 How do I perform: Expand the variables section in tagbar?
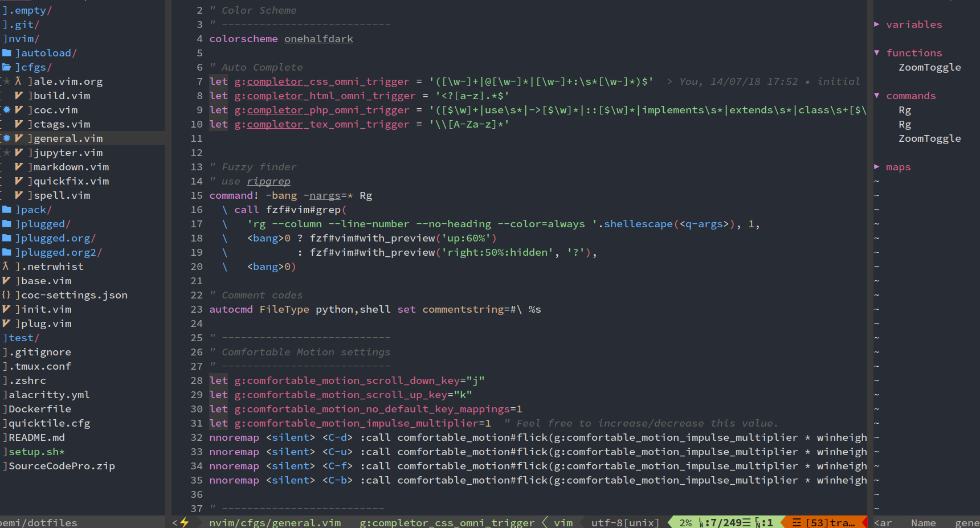877,24
